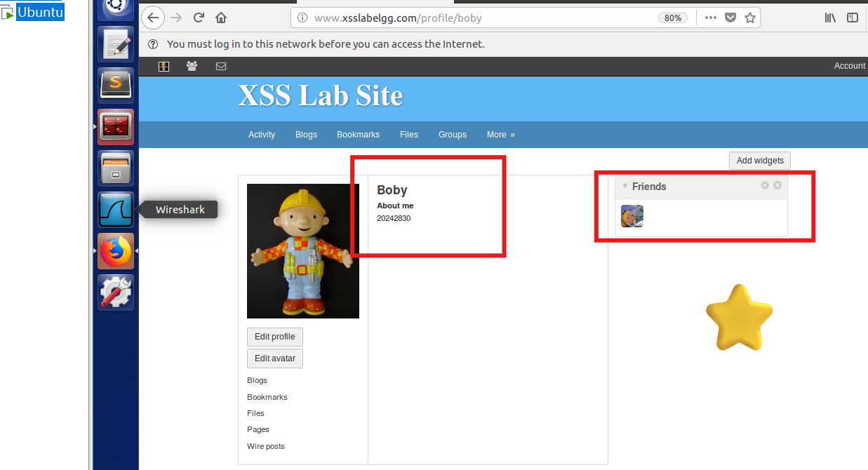
Task: Open Wire posts link under profile
Action: coord(266,446)
